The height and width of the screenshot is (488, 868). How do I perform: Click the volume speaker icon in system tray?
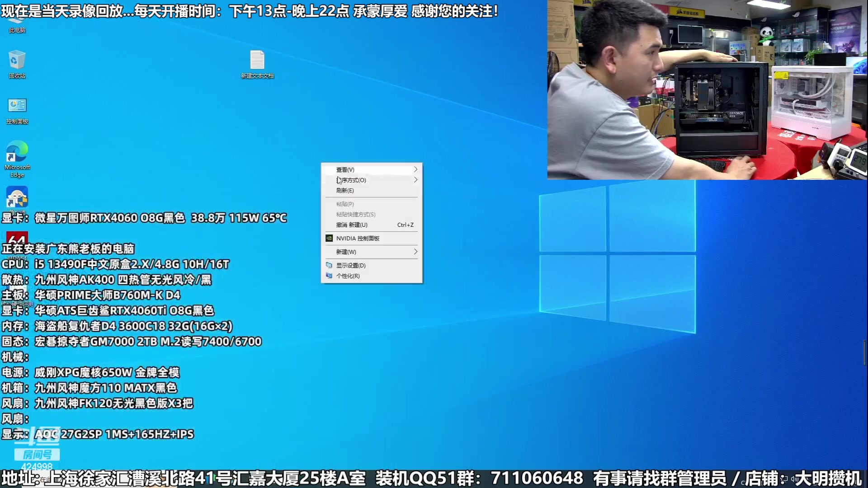point(795,479)
